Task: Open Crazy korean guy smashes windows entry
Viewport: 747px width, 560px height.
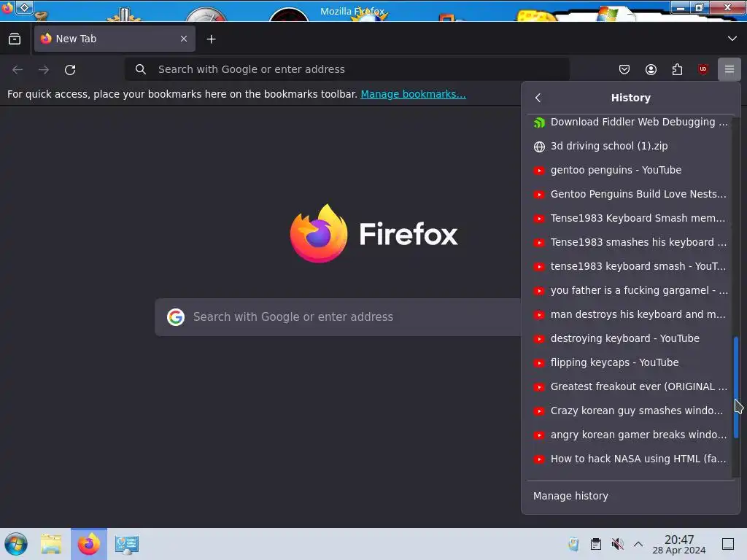Action: [630, 411]
